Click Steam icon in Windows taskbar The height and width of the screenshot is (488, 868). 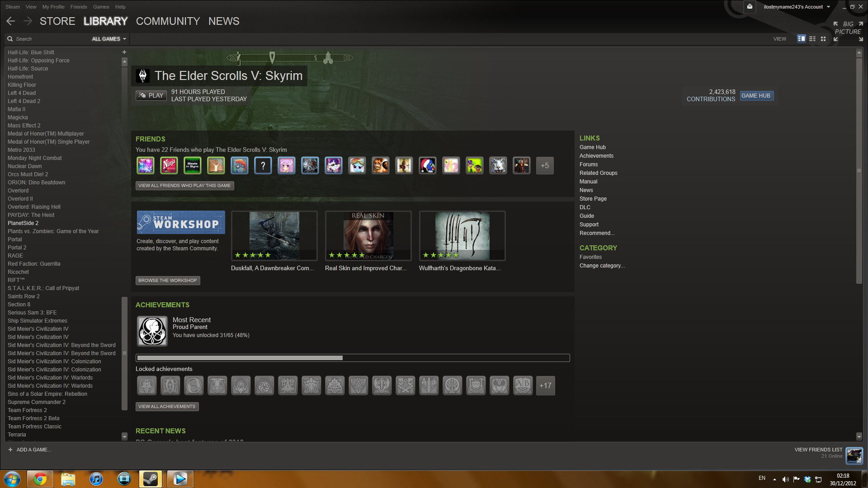pyautogui.click(x=151, y=479)
